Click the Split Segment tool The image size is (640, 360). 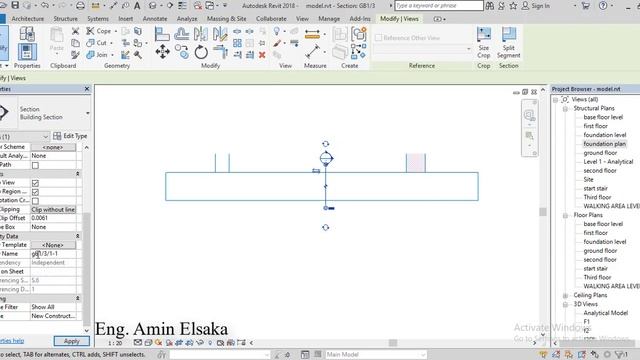pos(509,43)
